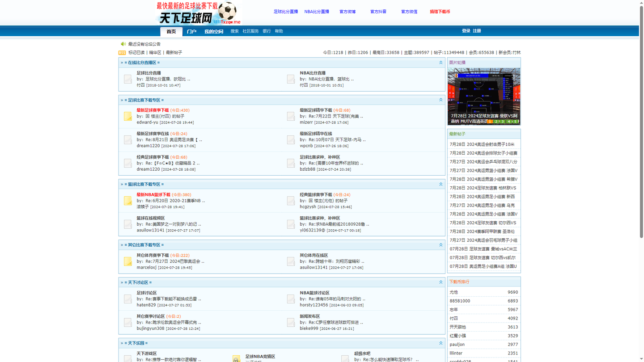Image resolution: width=644 pixels, height=362 pixels.
Task: Click the 最新帖子 link beside 精华区
Action: pyautogui.click(x=174, y=53)
